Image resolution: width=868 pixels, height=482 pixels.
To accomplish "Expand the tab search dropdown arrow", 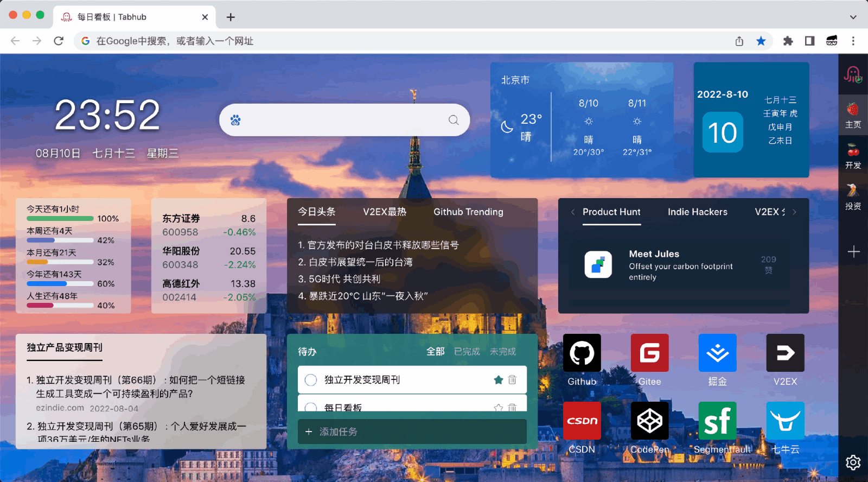I will (853, 17).
